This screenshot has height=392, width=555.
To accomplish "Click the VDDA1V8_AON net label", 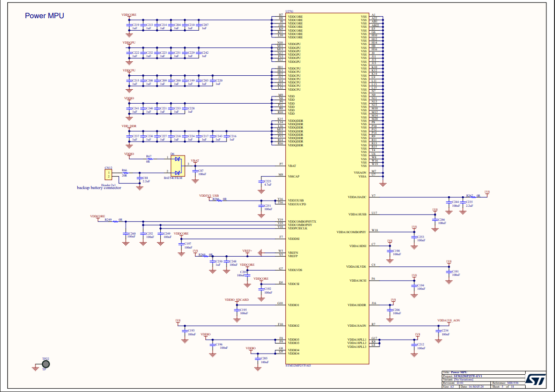I will [x=449, y=321].
